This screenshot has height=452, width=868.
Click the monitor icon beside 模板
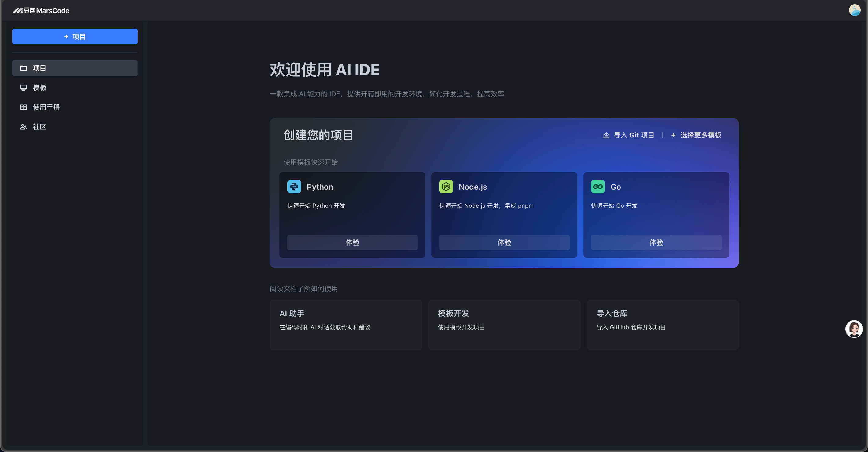point(24,88)
